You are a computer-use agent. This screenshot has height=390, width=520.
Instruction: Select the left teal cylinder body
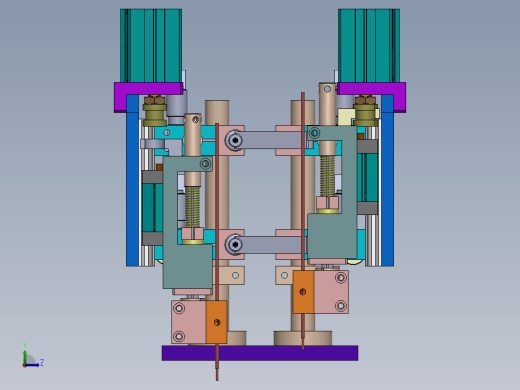pos(151,46)
